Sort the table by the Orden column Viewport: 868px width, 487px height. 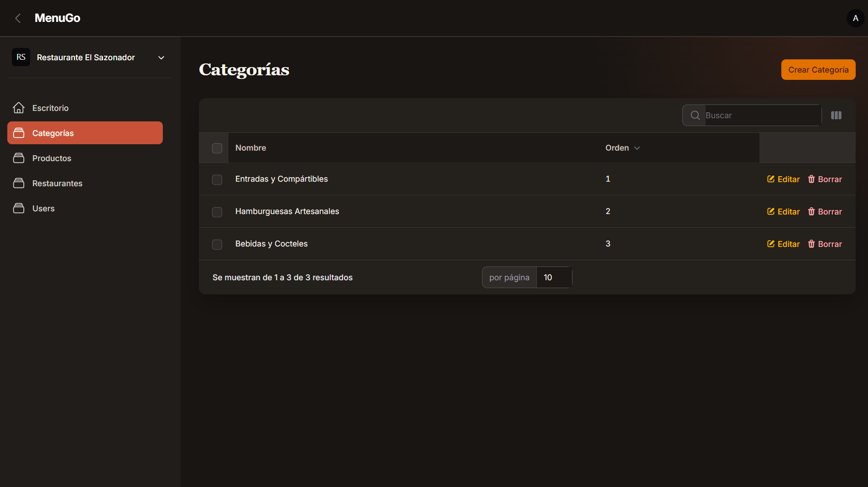click(x=623, y=148)
